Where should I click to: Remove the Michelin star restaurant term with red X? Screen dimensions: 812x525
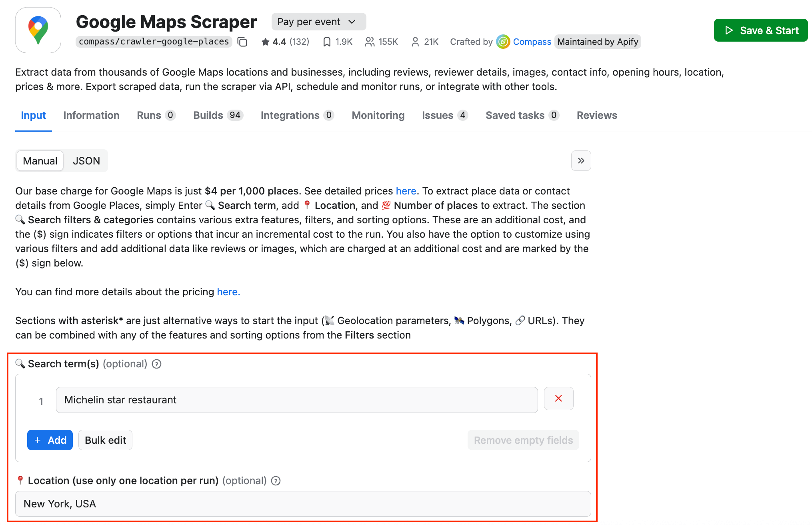tap(559, 399)
